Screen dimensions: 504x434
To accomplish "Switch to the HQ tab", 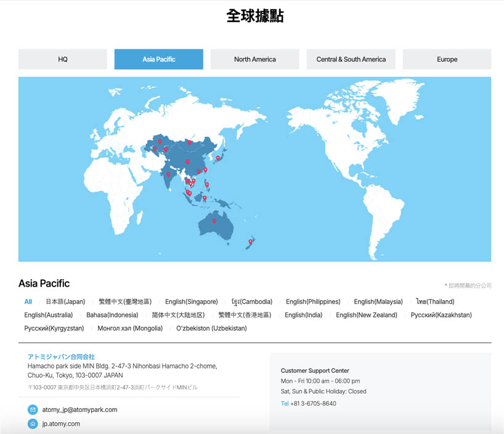I will click(x=63, y=59).
